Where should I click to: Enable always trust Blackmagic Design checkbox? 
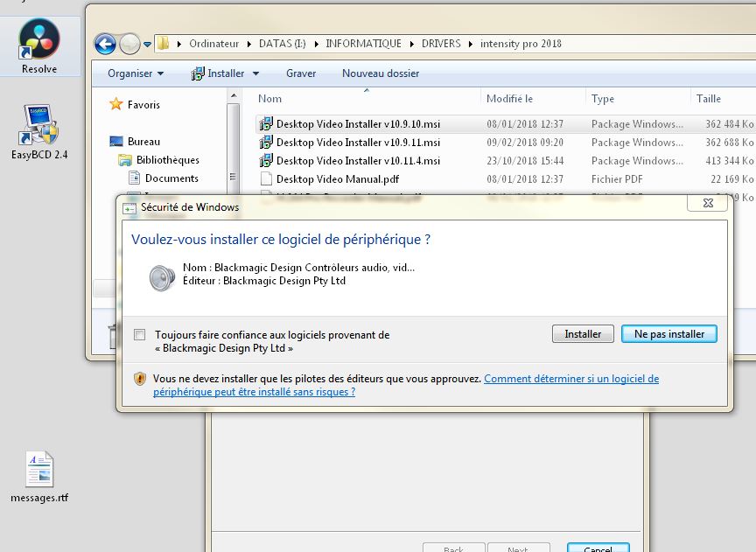[140, 334]
